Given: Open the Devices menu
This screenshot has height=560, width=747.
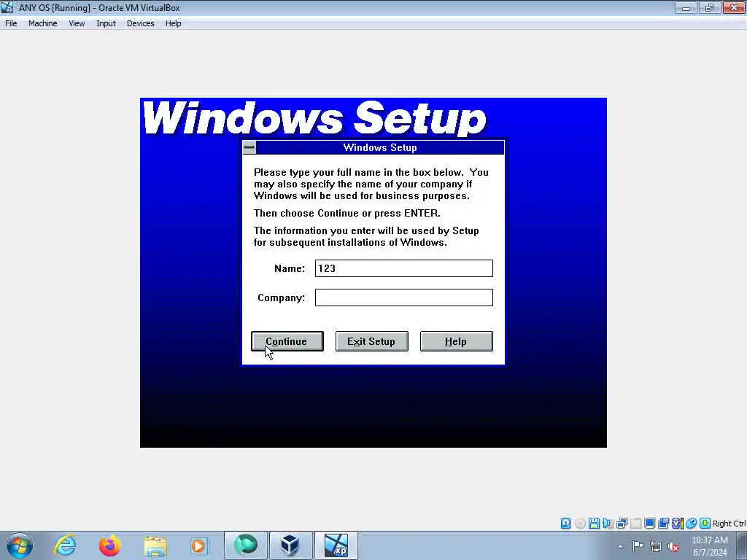Looking at the screenshot, I should (x=141, y=23).
